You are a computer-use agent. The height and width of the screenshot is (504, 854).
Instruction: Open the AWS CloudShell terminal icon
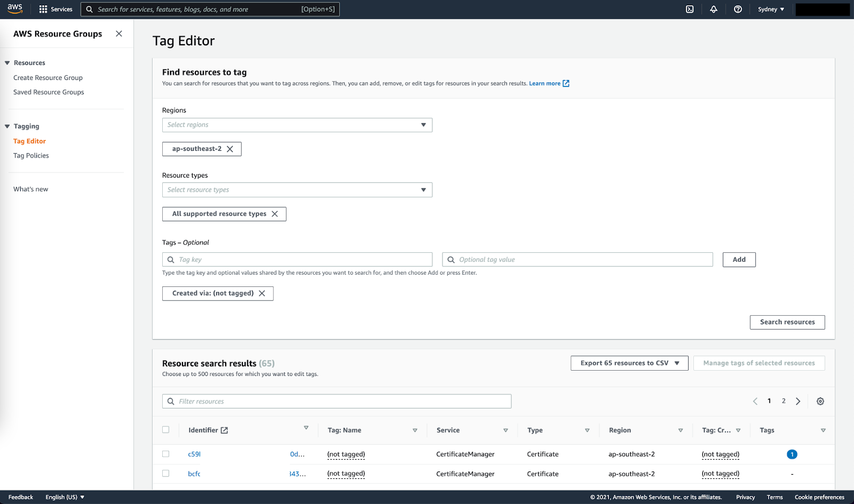click(690, 9)
